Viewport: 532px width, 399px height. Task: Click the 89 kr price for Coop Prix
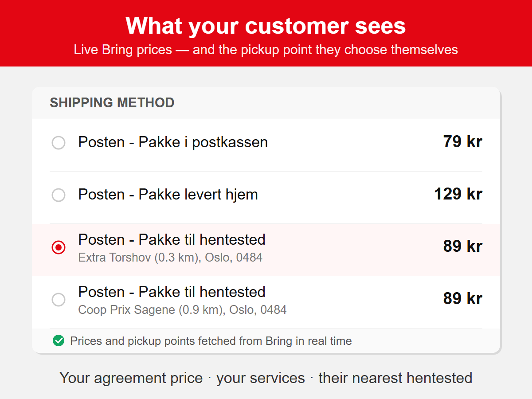click(x=462, y=299)
